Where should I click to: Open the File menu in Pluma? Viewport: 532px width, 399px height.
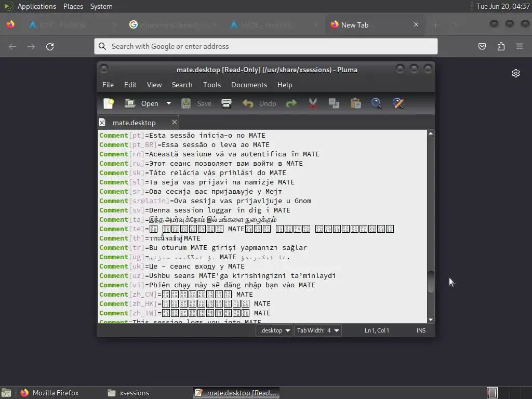(x=108, y=85)
